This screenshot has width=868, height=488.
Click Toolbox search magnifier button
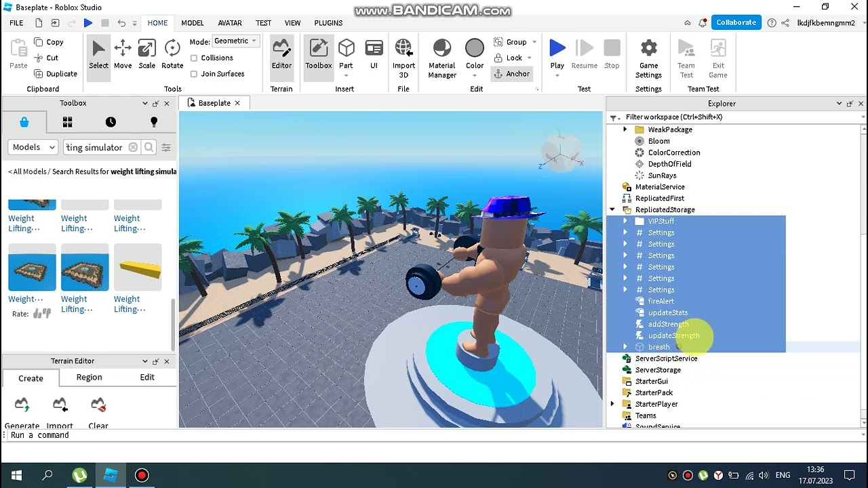click(x=149, y=147)
